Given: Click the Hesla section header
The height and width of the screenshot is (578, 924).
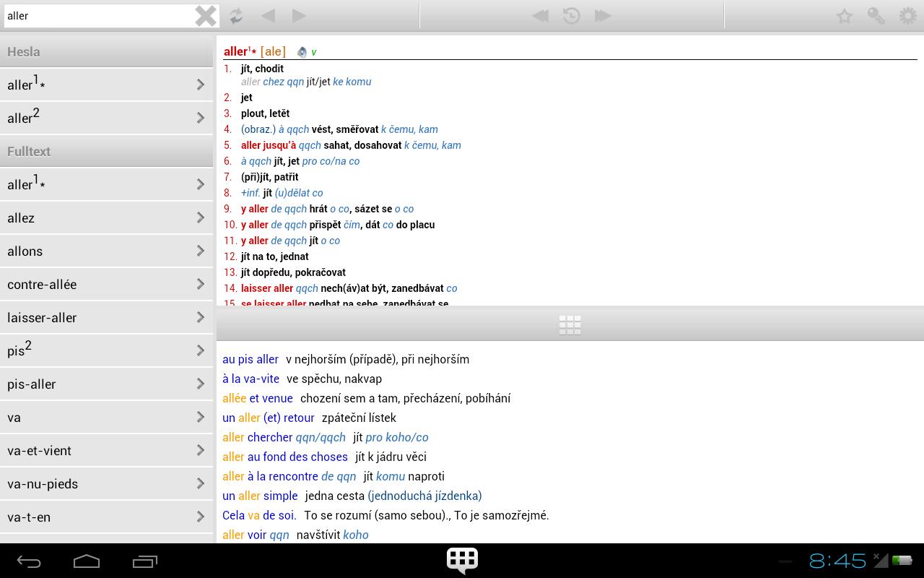Looking at the screenshot, I should 106,51.
